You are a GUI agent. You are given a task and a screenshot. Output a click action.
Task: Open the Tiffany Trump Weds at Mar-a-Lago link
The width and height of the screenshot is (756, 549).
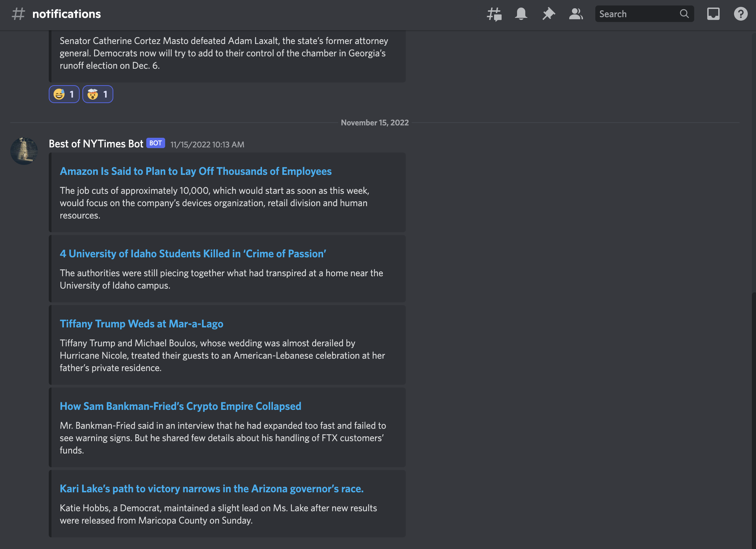141,324
